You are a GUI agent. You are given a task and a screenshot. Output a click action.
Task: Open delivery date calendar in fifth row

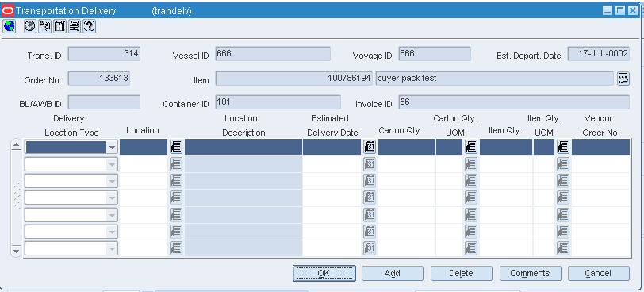coord(370,214)
